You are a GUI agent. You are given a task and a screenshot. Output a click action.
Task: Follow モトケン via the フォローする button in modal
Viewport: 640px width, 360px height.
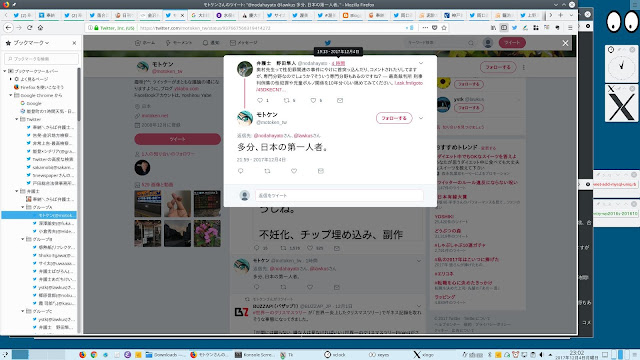point(394,118)
